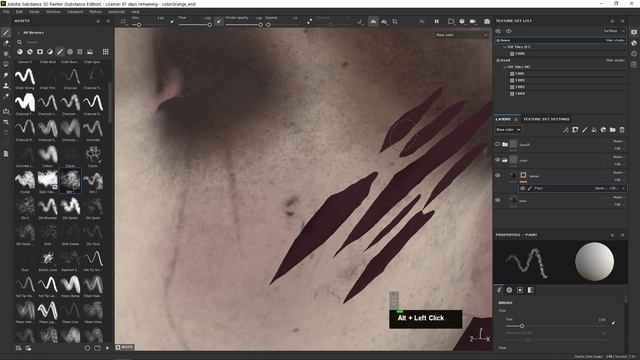The width and height of the screenshot is (640, 360).
Task: Filter assets by brushes category icon
Action: pos(60,52)
